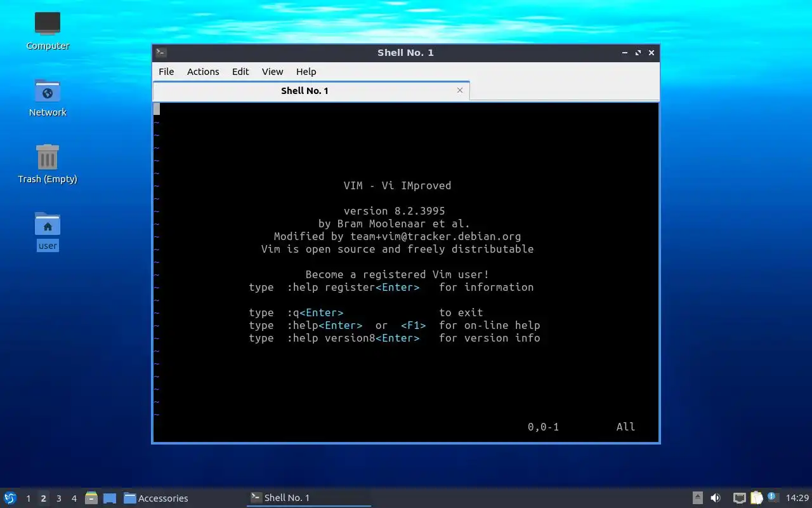Image resolution: width=812 pixels, height=508 pixels.
Task: Select the Trash (Empty) desktop icon
Action: click(48, 164)
